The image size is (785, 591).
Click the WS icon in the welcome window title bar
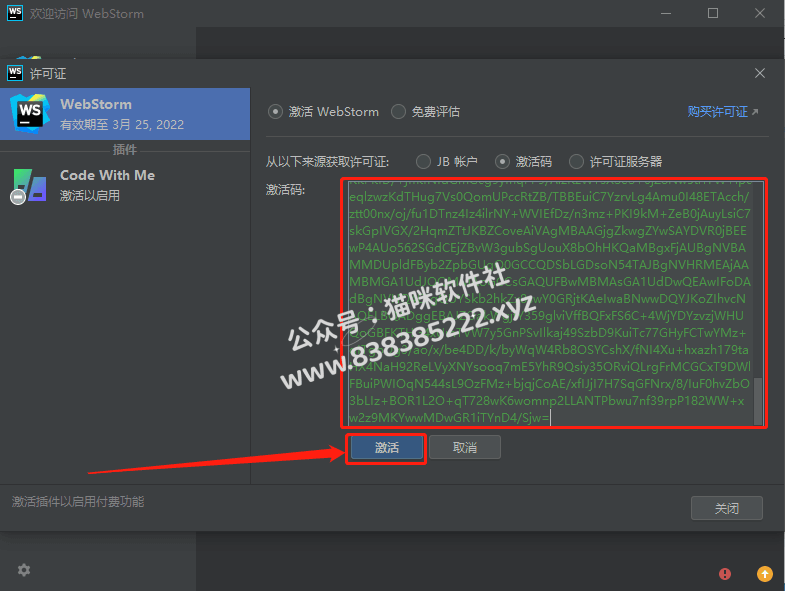[15, 13]
